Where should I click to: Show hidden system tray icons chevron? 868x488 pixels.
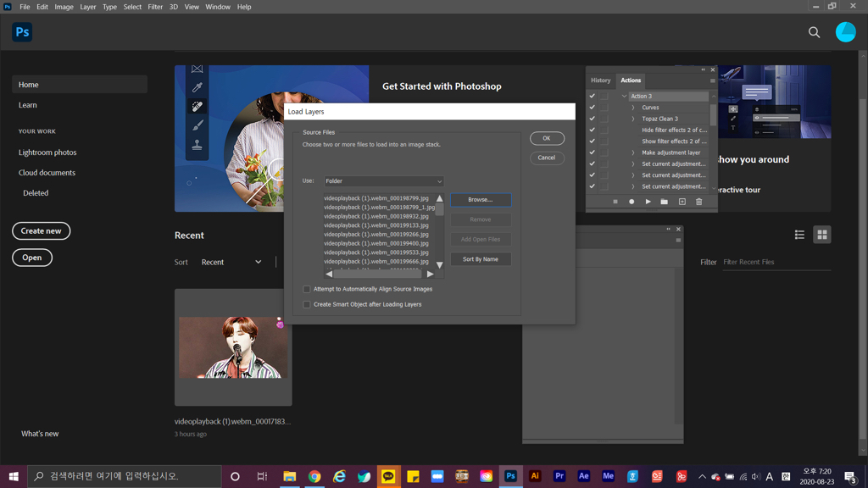[702, 476]
